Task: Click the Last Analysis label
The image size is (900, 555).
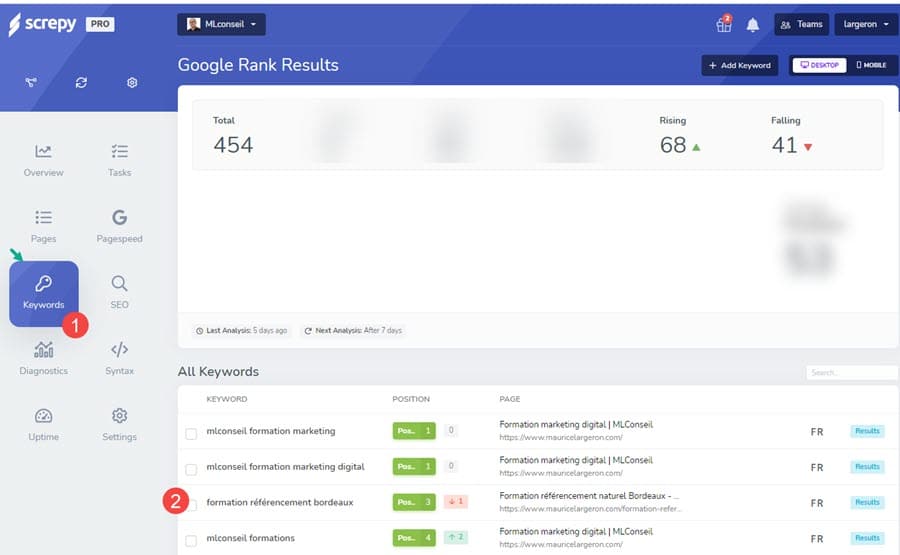Action: click(x=241, y=331)
